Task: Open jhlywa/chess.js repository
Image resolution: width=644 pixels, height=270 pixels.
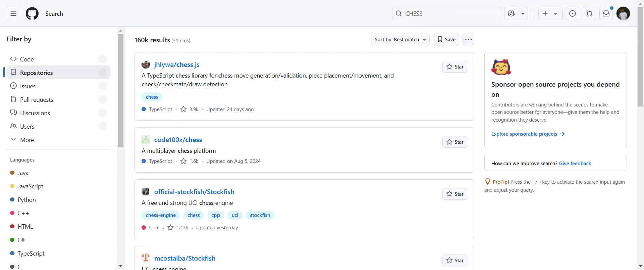Action: coord(177,64)
